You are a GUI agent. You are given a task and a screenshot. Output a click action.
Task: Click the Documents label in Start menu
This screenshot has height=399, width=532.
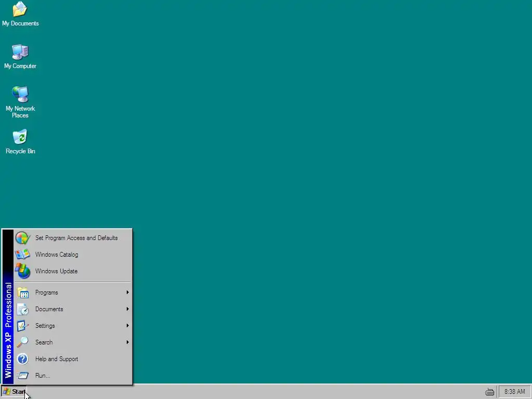49,309
